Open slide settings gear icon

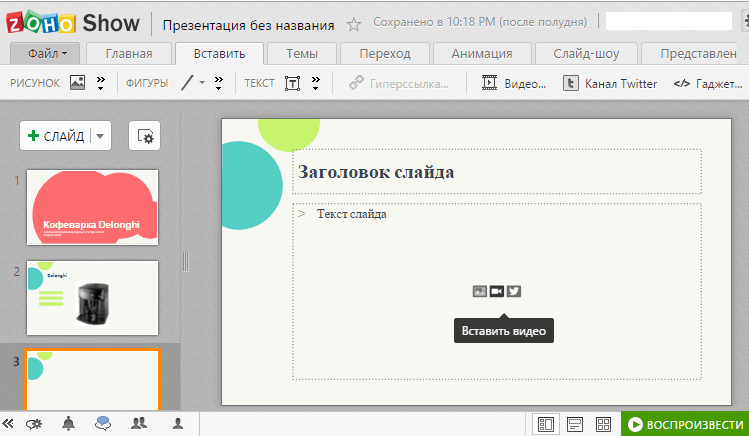(x=144, y=136)
